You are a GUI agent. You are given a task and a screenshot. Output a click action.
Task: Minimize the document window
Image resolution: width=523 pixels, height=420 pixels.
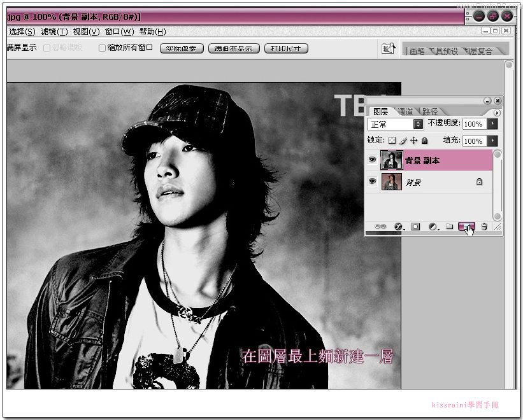(485, 31)
